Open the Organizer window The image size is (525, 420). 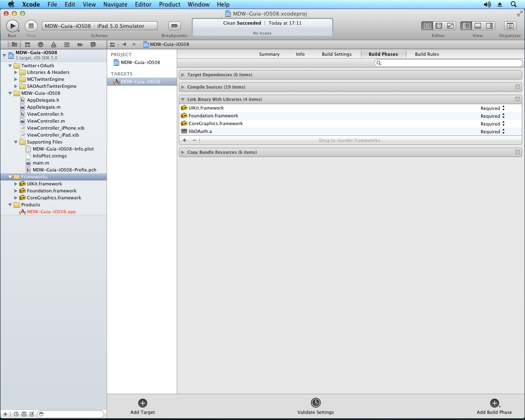(x=510, y=26)
